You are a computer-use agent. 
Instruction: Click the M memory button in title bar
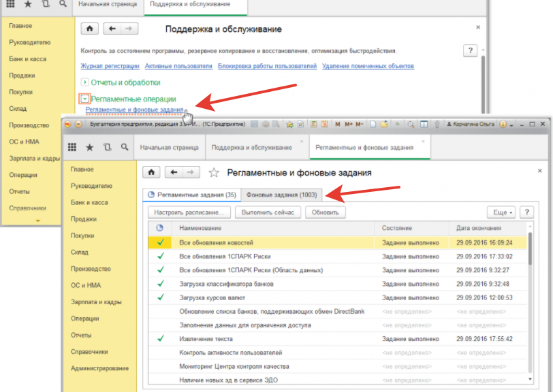click(x=338, y=124)
